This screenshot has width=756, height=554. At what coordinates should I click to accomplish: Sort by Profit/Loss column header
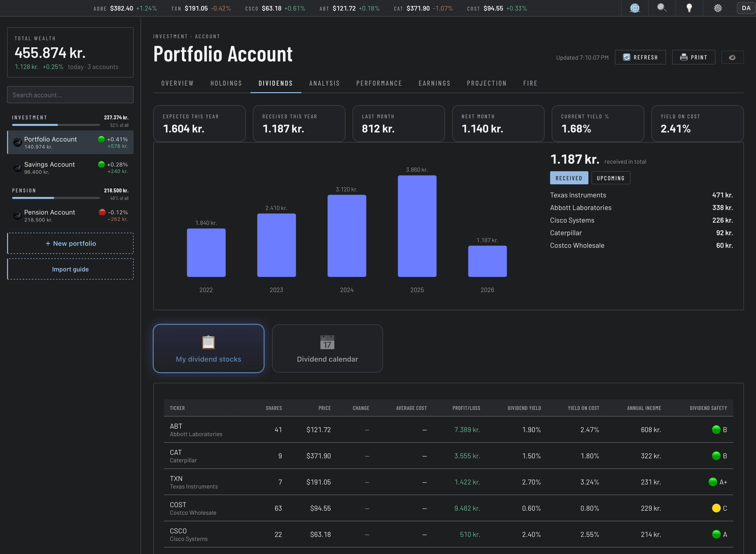466,408
